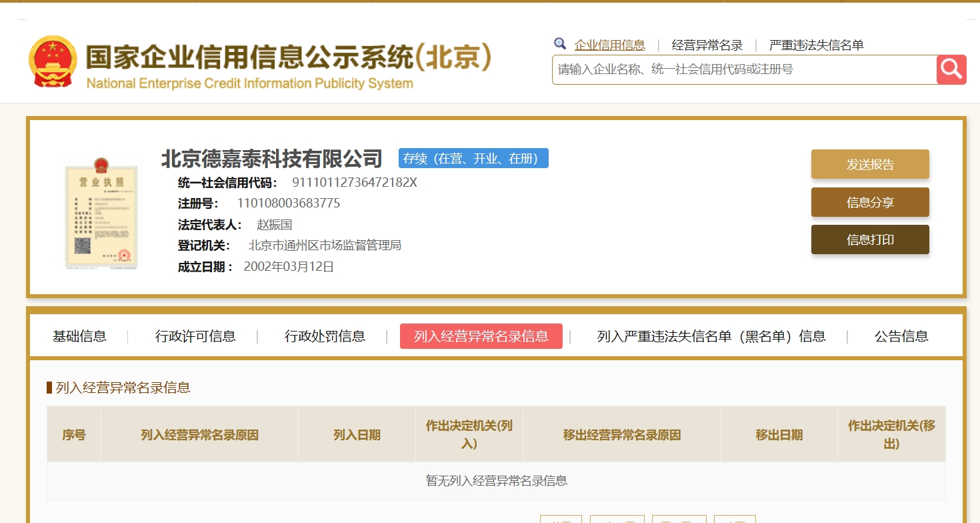
Task: Select the 经营异常名录 search category link
Action: (707, 45)
